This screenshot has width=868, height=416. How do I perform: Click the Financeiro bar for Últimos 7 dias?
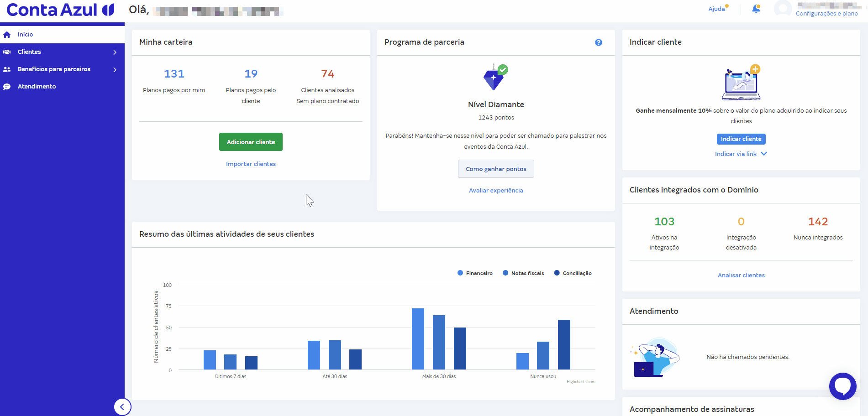point(210,360)
